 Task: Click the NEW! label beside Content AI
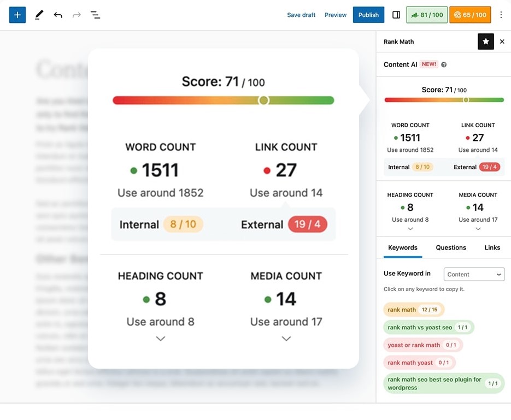428,64
